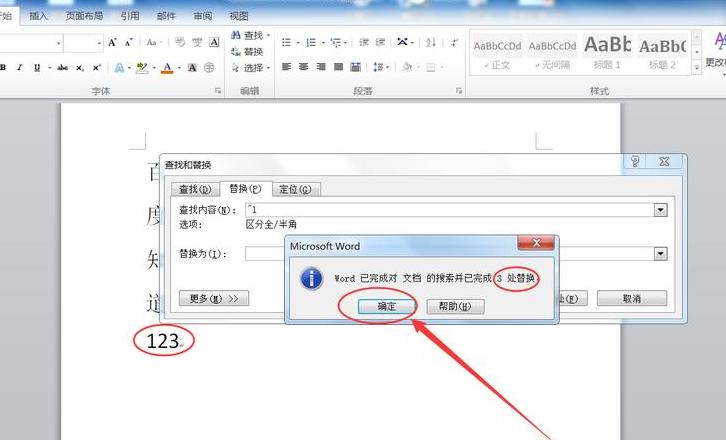Click the character border A icon
Image resolution: width=726 pixels, height=440 pixels.
pyautogui.click(x=214, y=43)
